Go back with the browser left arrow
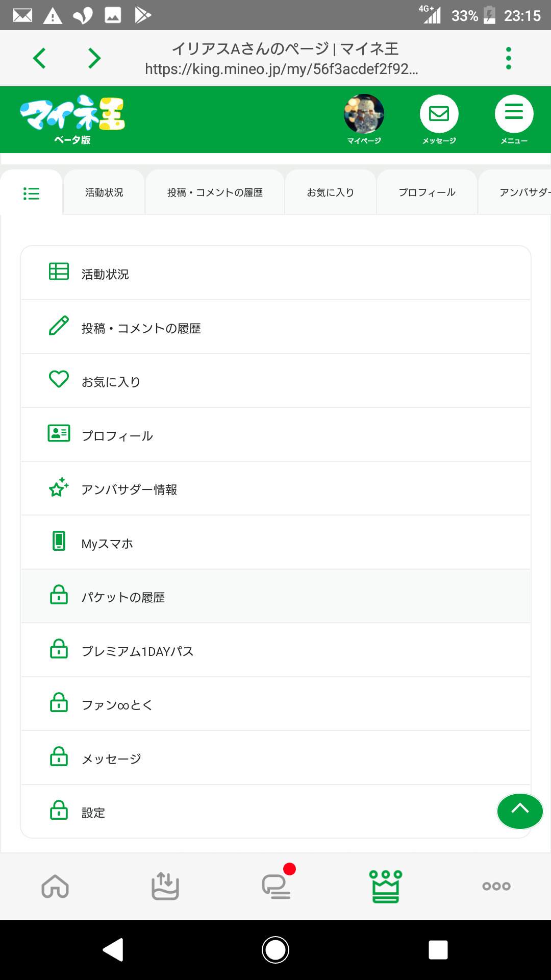This screenshot has width=551, height=980. (39, 58)
